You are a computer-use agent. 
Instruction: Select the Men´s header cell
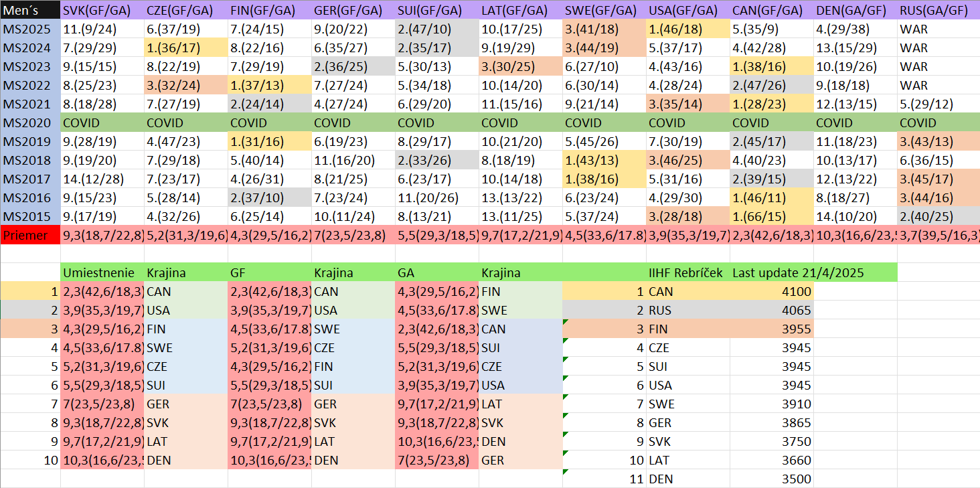click(x=30, y=10)
